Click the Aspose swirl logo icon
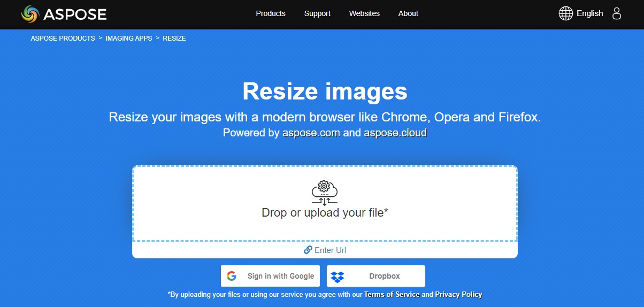The image size is (644, 307). (x=30, y=14)
